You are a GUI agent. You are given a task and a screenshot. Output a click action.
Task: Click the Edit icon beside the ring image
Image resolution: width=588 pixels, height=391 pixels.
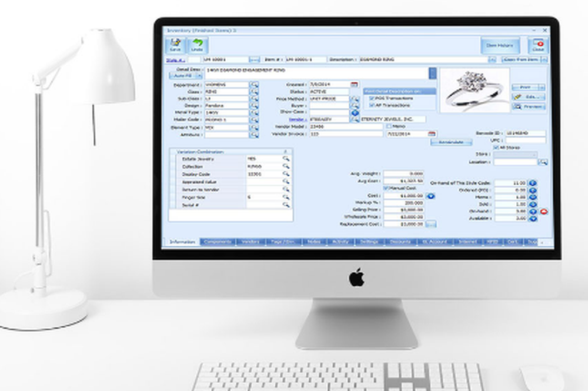pyautogui.click(x=516, y=96)
